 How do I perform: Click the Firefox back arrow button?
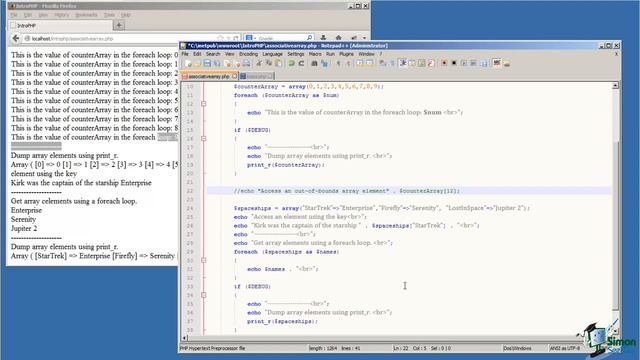tap(16, 38)
